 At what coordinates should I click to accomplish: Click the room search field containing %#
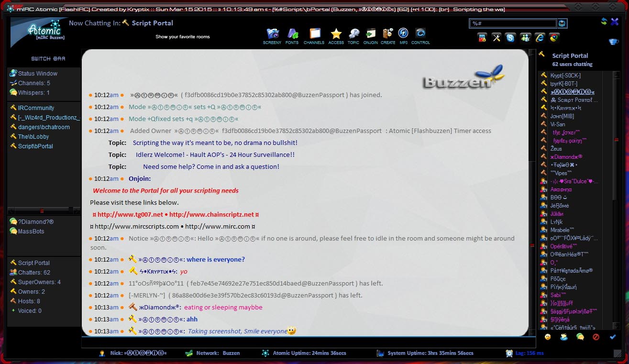point(513,23)
